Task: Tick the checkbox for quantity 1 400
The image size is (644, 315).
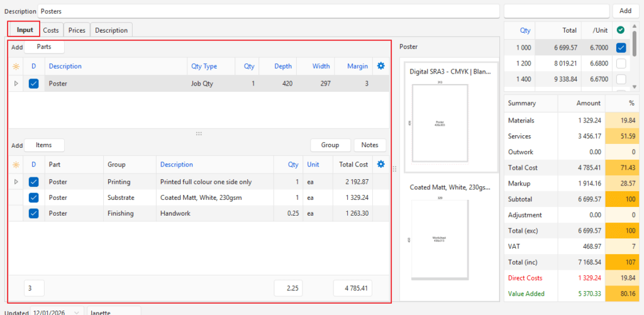Action: (x=621, y=79)
